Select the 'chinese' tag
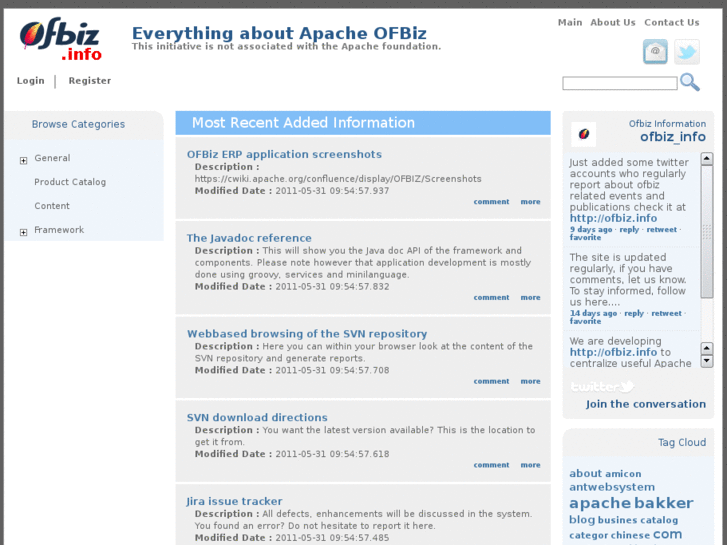Image resolution: width=727 pixels, height=545 pixels. [x=631, y=535]
